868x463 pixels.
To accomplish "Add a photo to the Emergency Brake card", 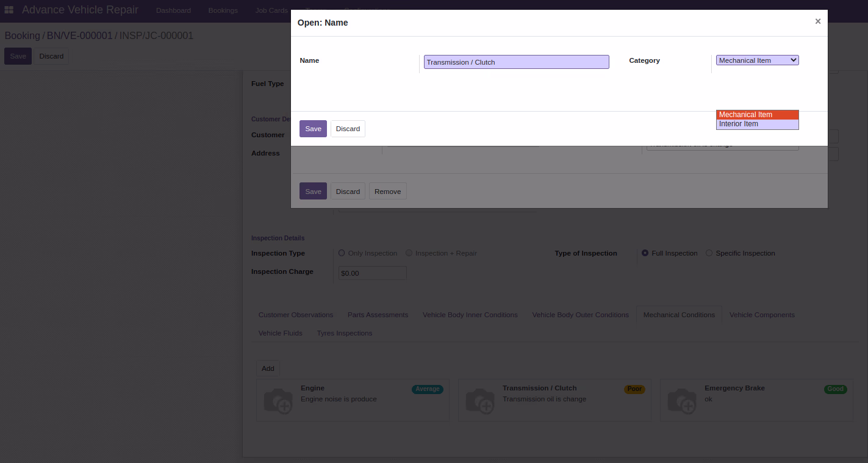I will pyautogui.click(x=681, y=401).
